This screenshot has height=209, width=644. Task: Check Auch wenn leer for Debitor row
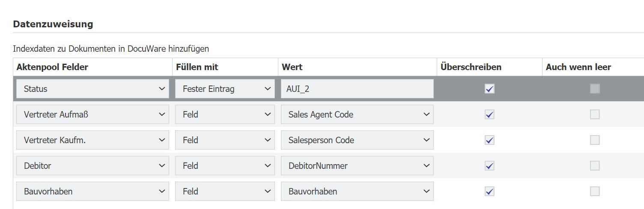(x=595, y=166)
